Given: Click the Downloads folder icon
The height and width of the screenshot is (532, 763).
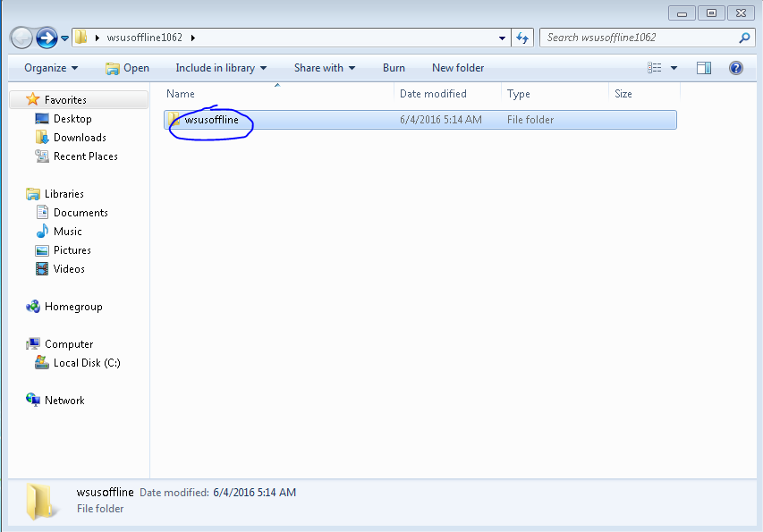Looking at the screenshot, I should (x=42, y=137).
